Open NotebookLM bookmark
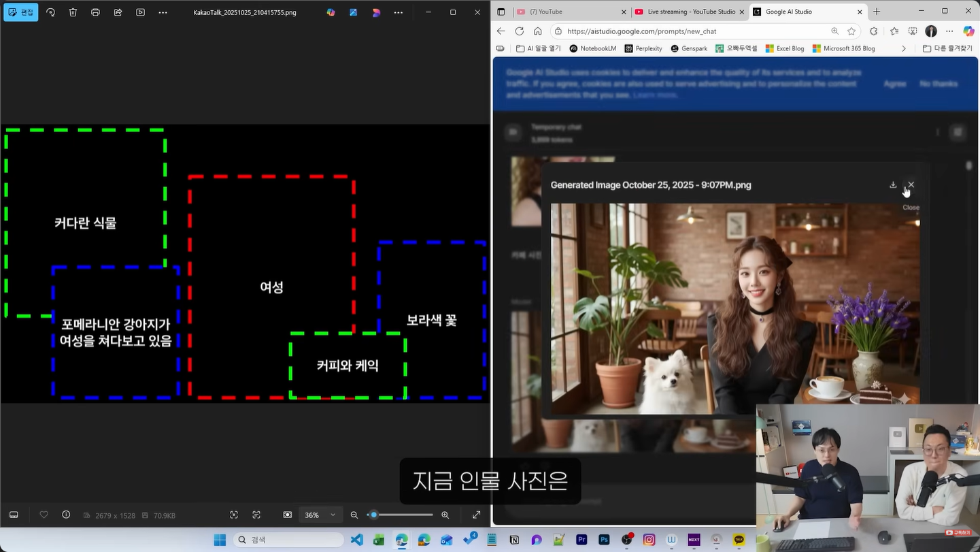The width and height of the screenshot is (980, 552). point(593,48)
